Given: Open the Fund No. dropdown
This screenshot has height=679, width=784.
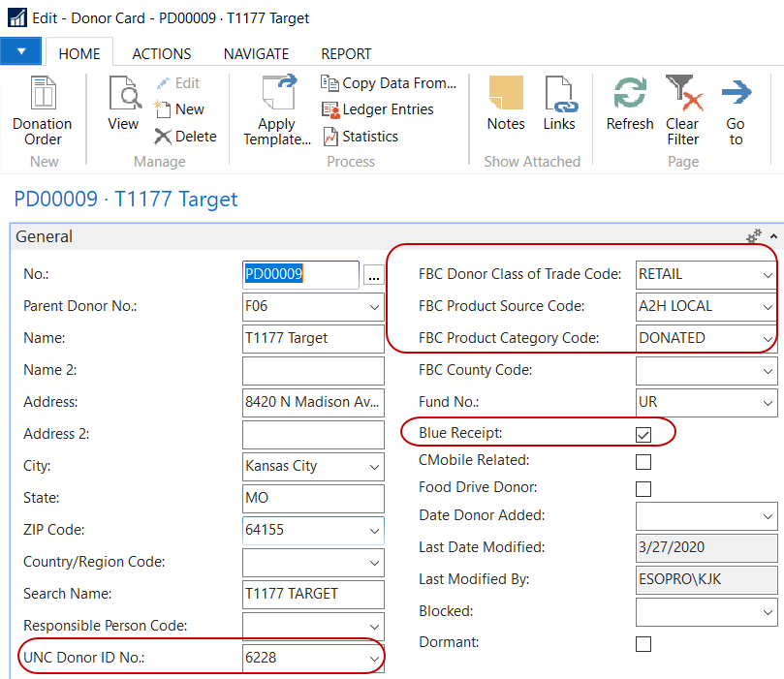Looking at the screenshot, I should coord(768,402).
